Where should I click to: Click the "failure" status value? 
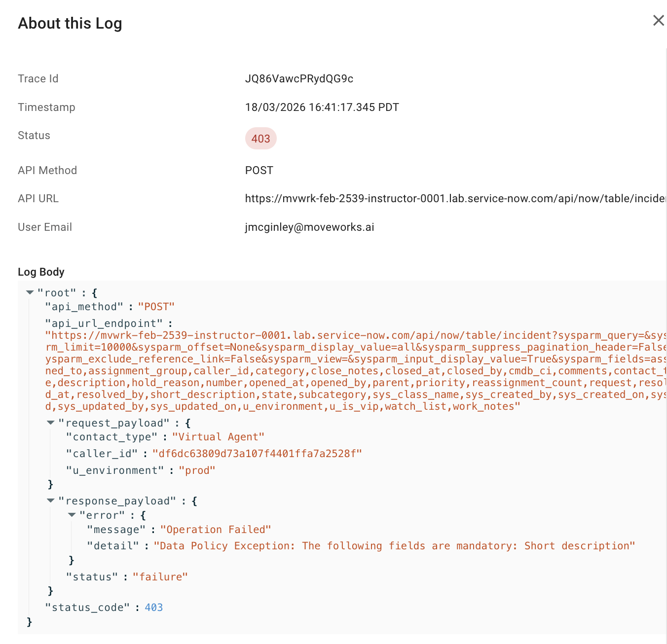pos(160,577)
